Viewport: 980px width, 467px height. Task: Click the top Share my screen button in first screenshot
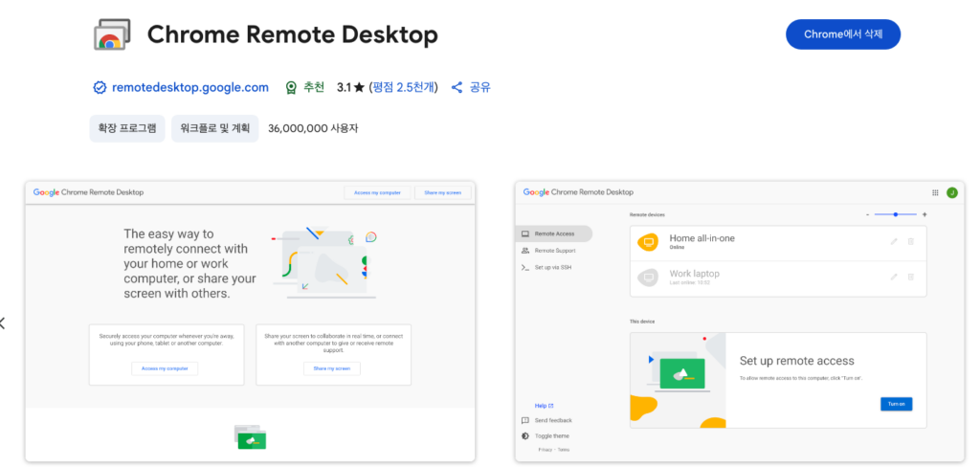click(442, 192)
